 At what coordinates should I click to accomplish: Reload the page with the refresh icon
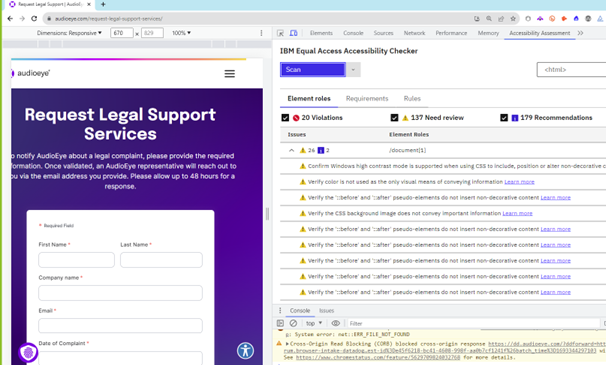click(x=34, y=19)
